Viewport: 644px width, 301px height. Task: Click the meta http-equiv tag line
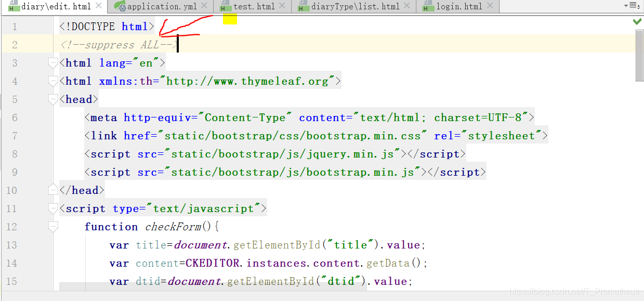pyautogui.click(x=309, y=117)
